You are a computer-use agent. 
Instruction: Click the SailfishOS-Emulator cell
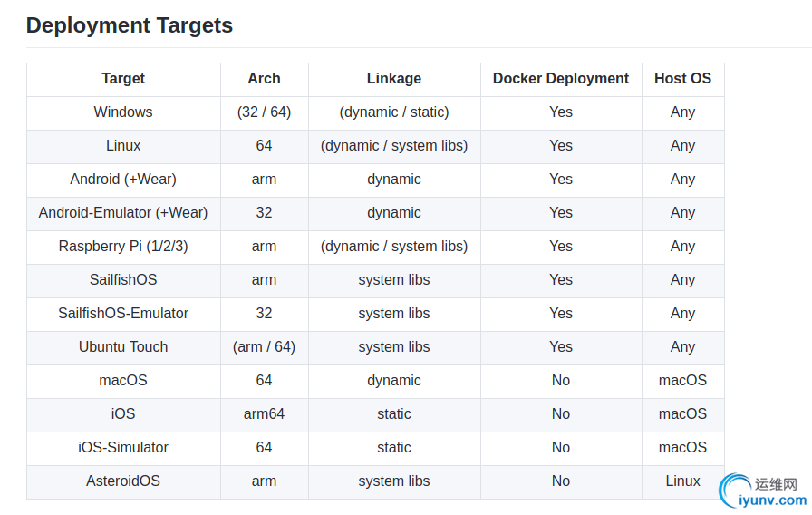coord(123,314)
